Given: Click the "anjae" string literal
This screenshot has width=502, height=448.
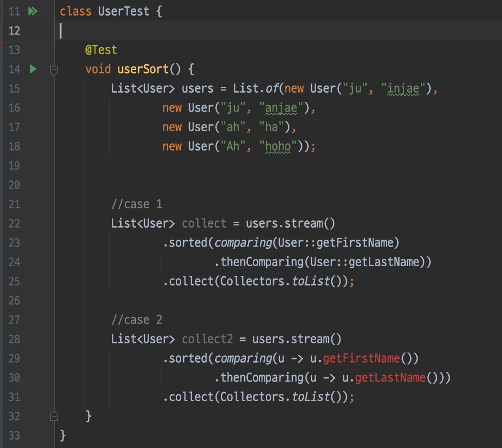Looking at the screenshot, I should click(x=281, y=108).
